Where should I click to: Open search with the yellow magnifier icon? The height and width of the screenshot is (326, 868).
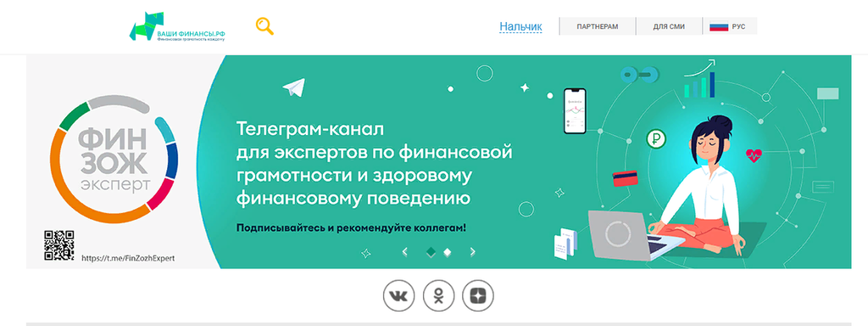coord(264,26)
